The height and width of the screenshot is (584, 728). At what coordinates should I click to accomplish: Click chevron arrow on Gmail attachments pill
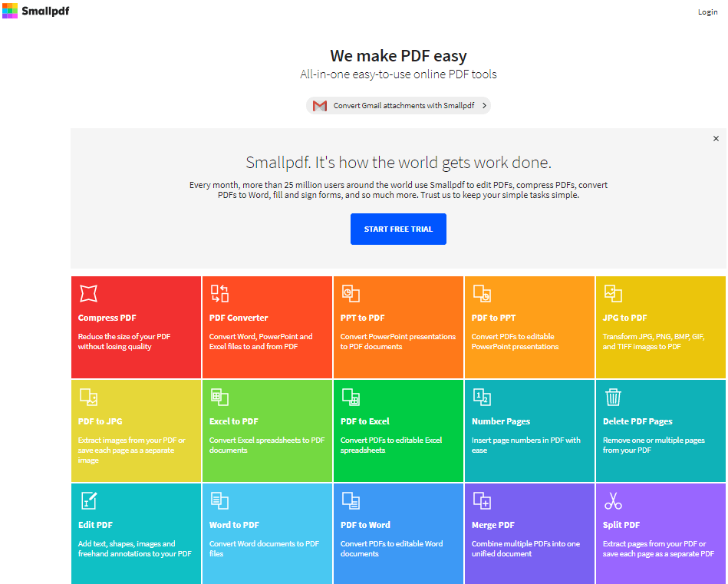pyautogui.click(x=484, y=106)
